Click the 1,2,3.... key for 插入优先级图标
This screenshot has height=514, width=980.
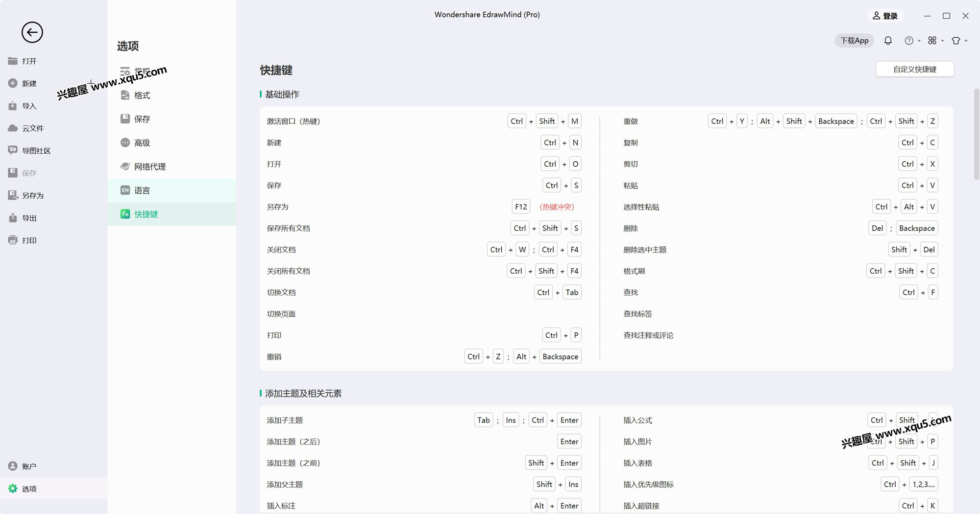coord(923,484)
